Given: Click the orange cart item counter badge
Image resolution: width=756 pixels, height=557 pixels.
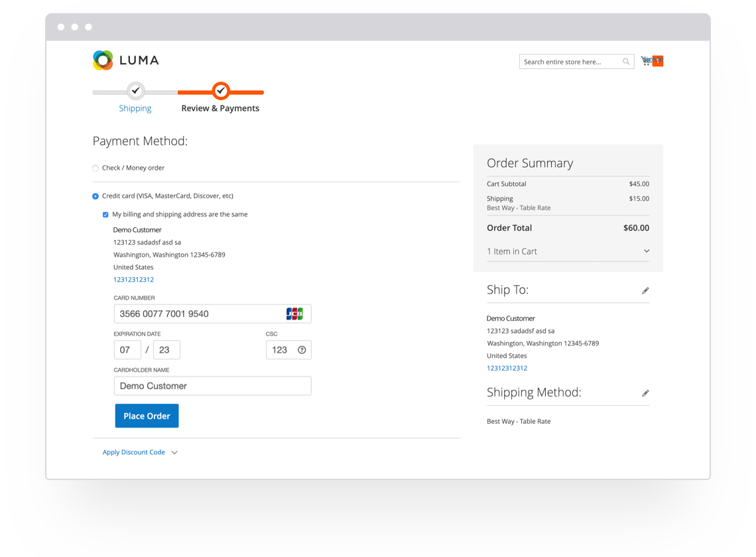Looking at the screenshot, I should coord(658,60).
